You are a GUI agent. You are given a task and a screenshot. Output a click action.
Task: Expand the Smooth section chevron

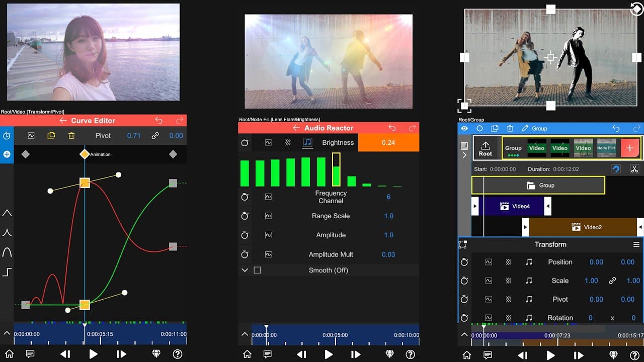tap(245, 270)
